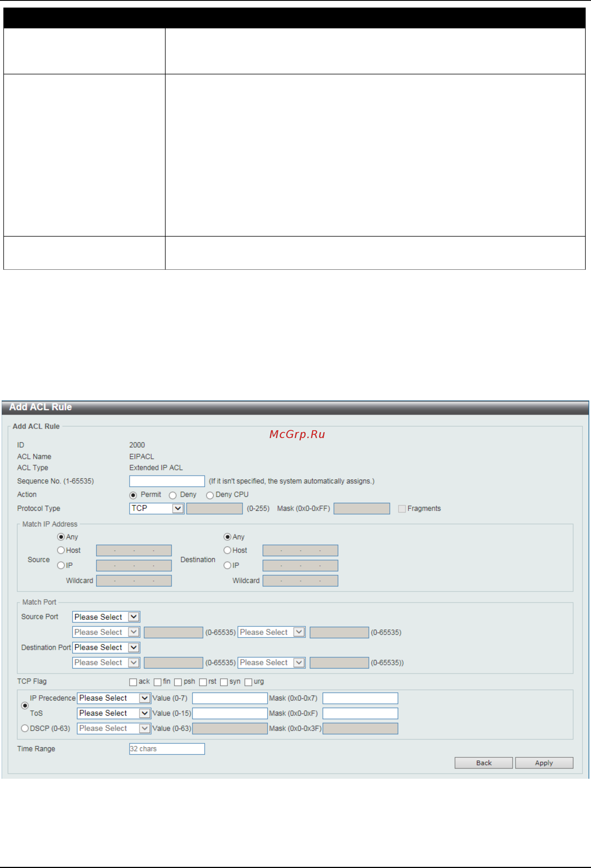Enable the fin TCP flag checkbox
Screen dimensions: 591x868
pos(158,682)
